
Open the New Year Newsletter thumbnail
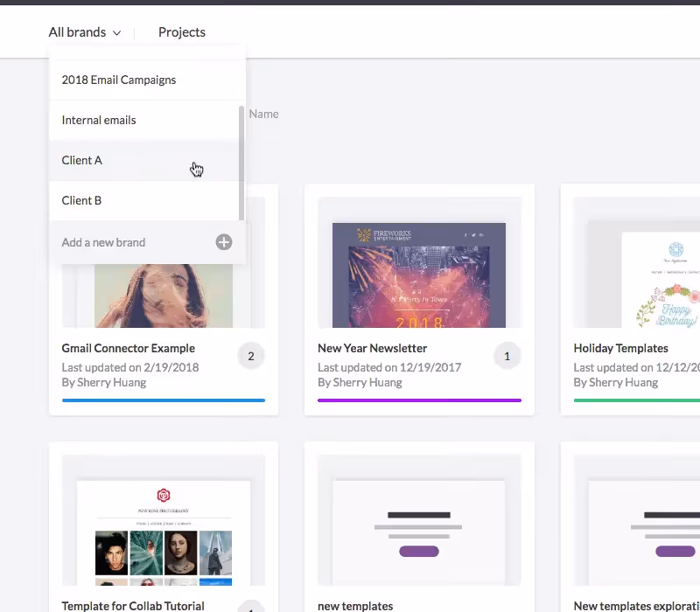coord(419,262)
